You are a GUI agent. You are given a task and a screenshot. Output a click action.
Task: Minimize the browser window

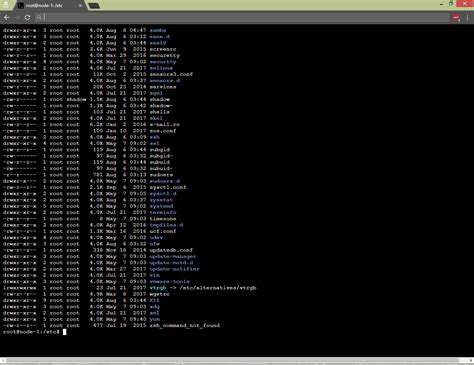point(441,4)
